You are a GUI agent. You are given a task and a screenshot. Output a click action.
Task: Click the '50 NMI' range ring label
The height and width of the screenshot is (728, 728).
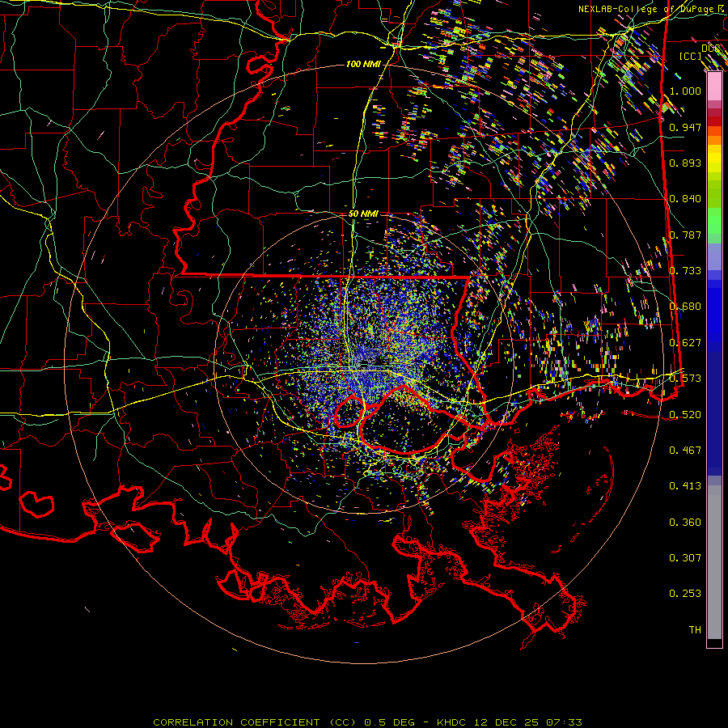[x=363, y=214]
